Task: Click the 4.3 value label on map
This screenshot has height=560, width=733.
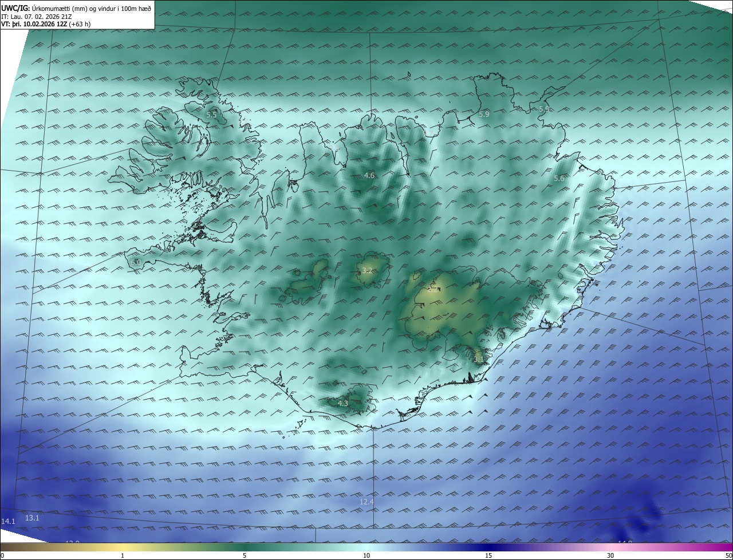Action: [x=342, y=404]
